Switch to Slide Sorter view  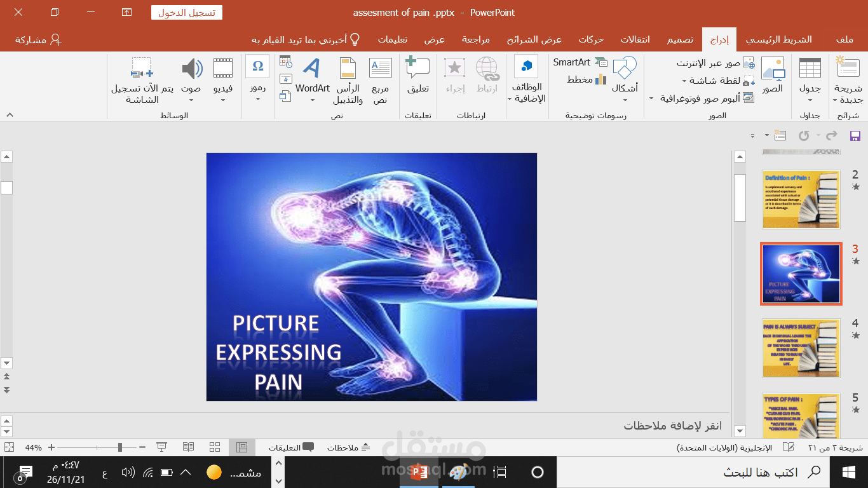click(x=215, y=447)
